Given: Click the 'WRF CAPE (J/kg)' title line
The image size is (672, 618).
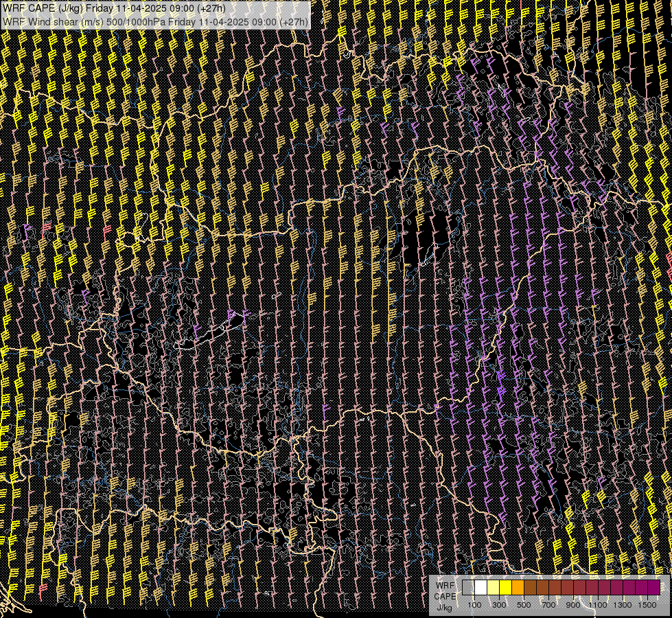Looking at the screenshot, I should [x=115, y=8].
